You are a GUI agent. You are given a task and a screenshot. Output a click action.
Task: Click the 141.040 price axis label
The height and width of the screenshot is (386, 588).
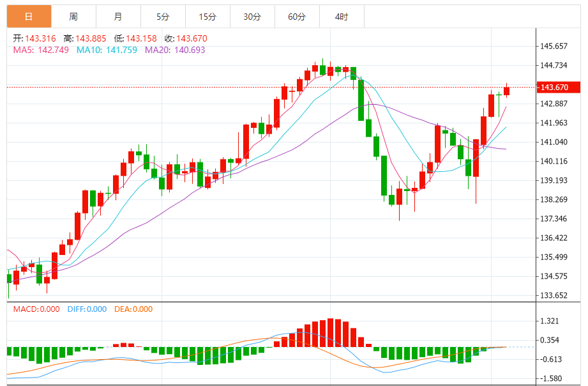pyautogui.click(x=554, y=142)
